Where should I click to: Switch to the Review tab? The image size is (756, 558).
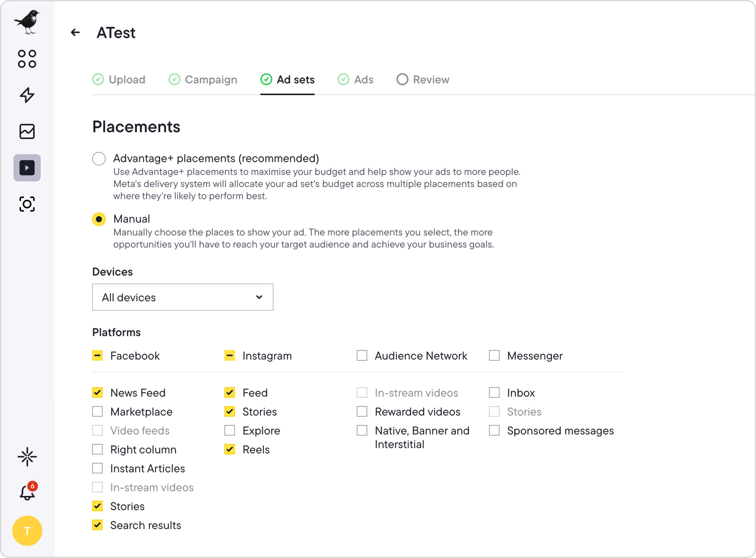coord(423,80)
